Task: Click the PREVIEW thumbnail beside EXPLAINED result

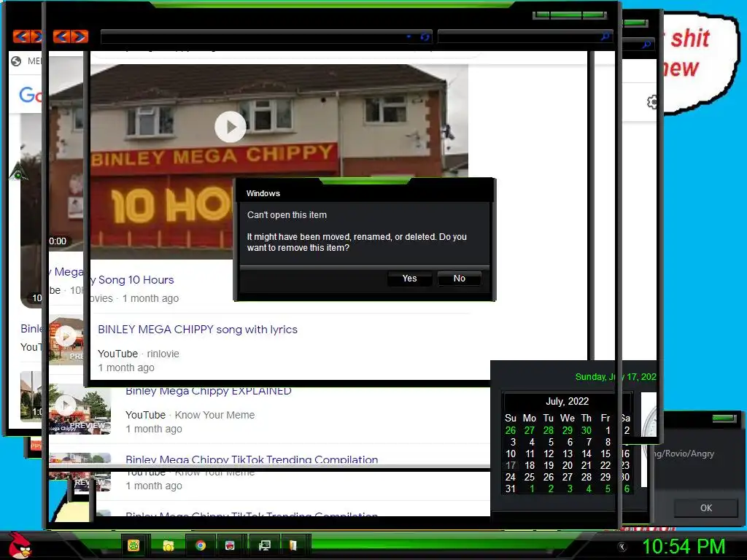Action: click(80, 409)
